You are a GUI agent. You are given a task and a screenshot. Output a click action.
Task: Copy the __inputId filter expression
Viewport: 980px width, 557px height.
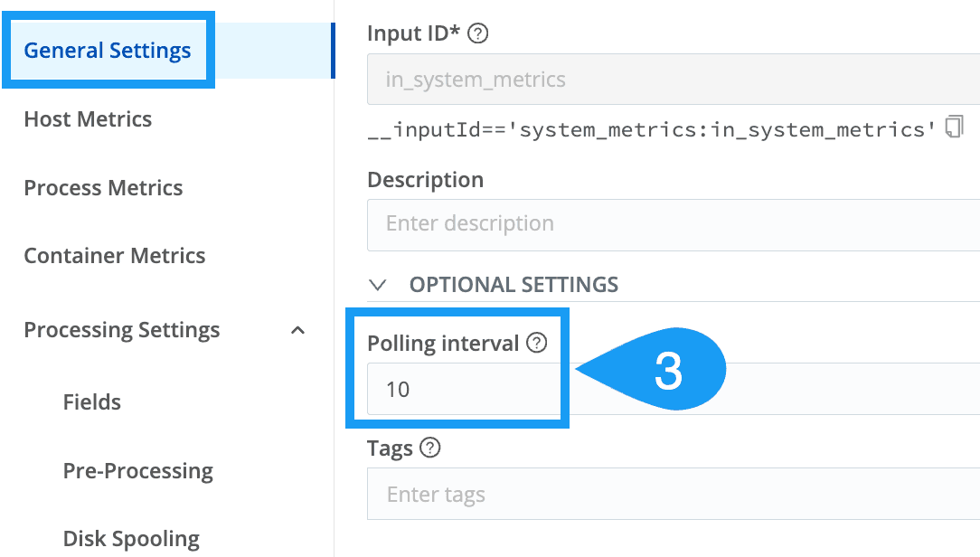pos(954,128)
